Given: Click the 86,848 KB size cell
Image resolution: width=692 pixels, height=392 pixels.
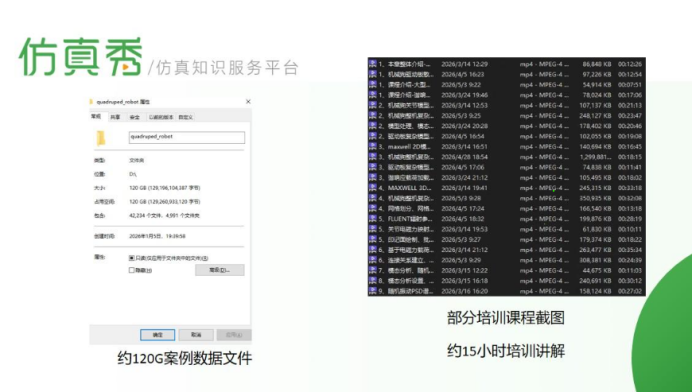Looking at the screenshot, I should [x=597, y=64].
